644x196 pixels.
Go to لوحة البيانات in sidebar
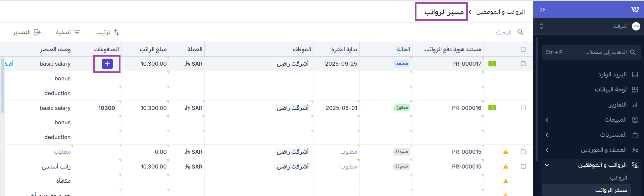point(611,90)
